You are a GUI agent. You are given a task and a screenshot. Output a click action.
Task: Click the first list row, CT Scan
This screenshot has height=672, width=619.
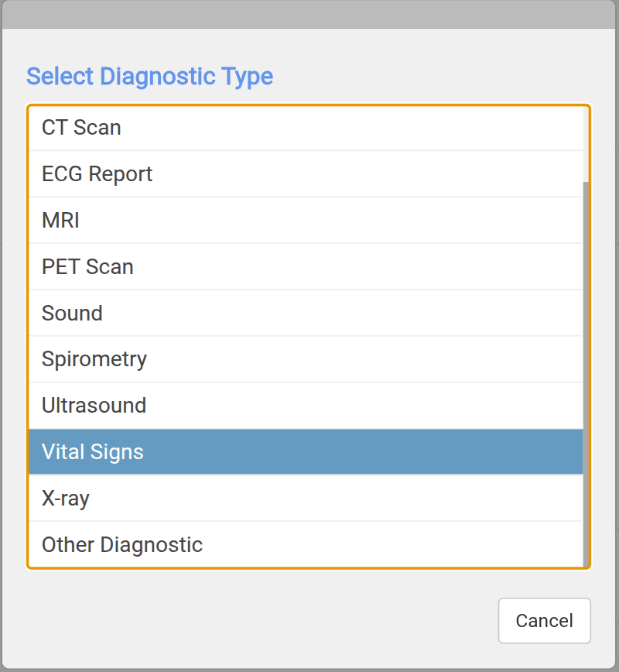[306, 128]
